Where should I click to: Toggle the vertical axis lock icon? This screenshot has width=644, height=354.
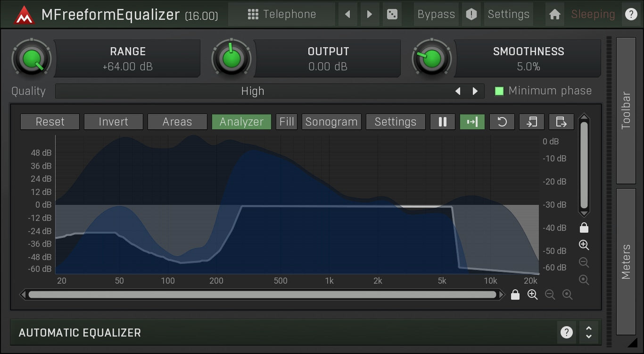pyautogui.click(x=584, y=228)
